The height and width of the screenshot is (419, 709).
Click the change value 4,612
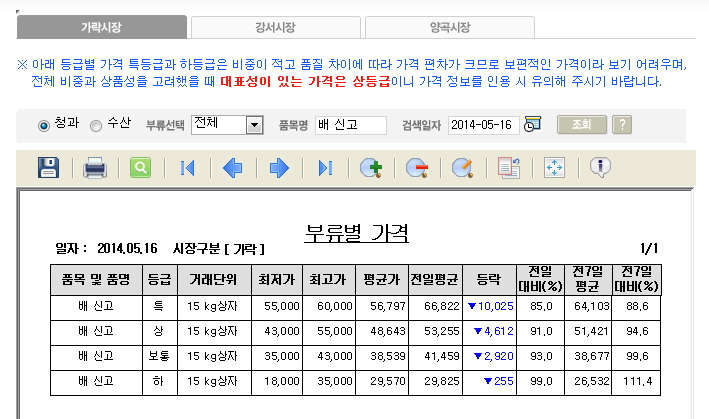pos(498,331)
